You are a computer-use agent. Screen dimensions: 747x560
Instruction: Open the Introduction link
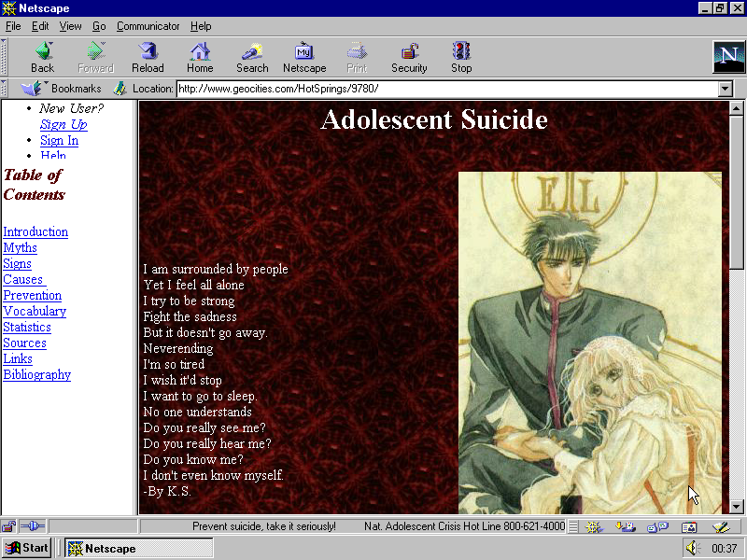[x=35, y=231]
